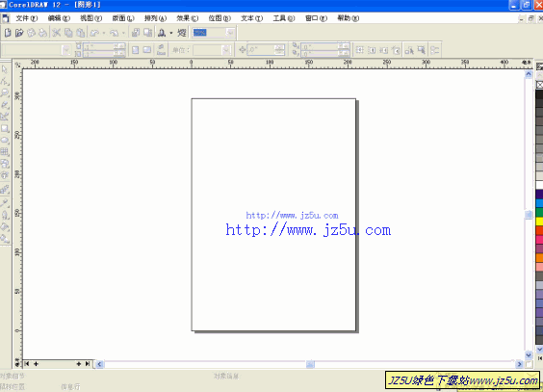Viewport: 543px width, 392px height.
Task: Click the Print icon in toolbar
Action: coord(43,33)
